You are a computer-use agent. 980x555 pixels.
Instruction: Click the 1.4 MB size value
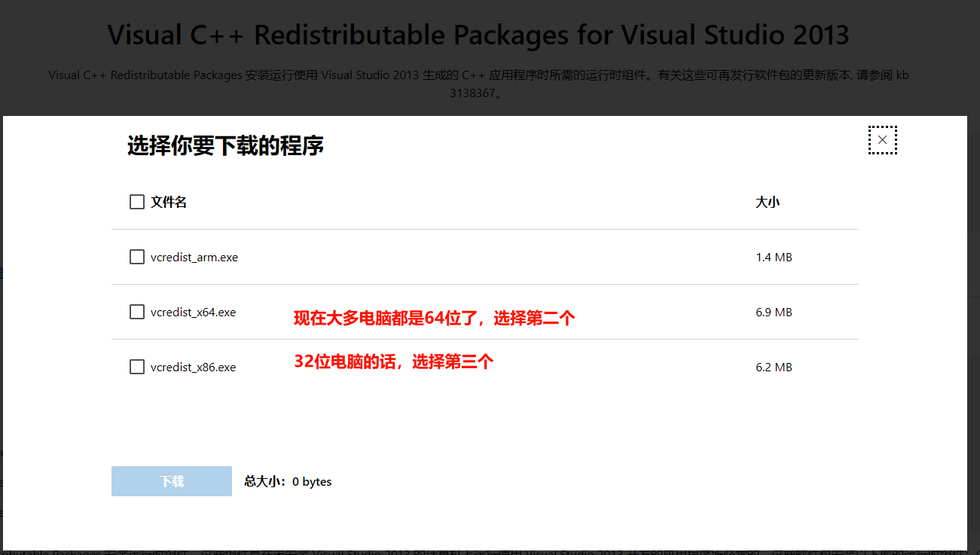tap(774, 258)
